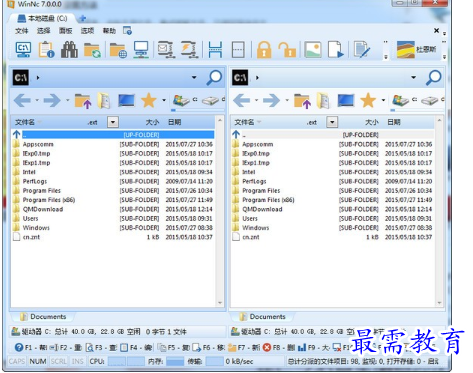Select the C: drive icon in right panel
The width and height of the screenshot is (473, 373).
point(401,100)
